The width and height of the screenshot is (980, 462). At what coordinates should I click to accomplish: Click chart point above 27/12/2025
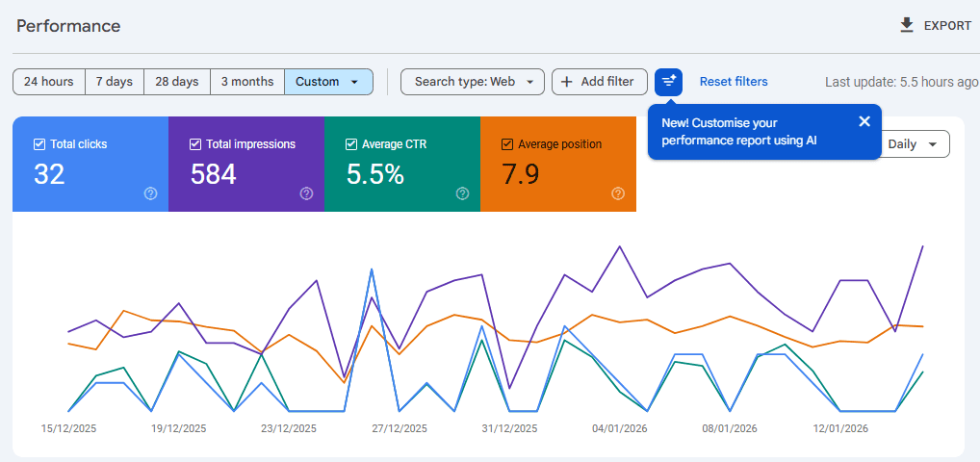pyautogui.click(x=399, y=348)
